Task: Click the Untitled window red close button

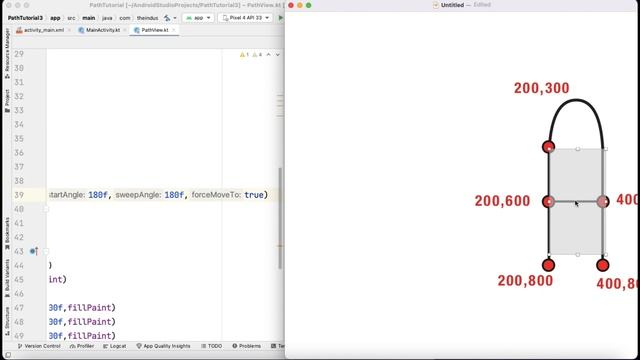Action: coord(291,5)
